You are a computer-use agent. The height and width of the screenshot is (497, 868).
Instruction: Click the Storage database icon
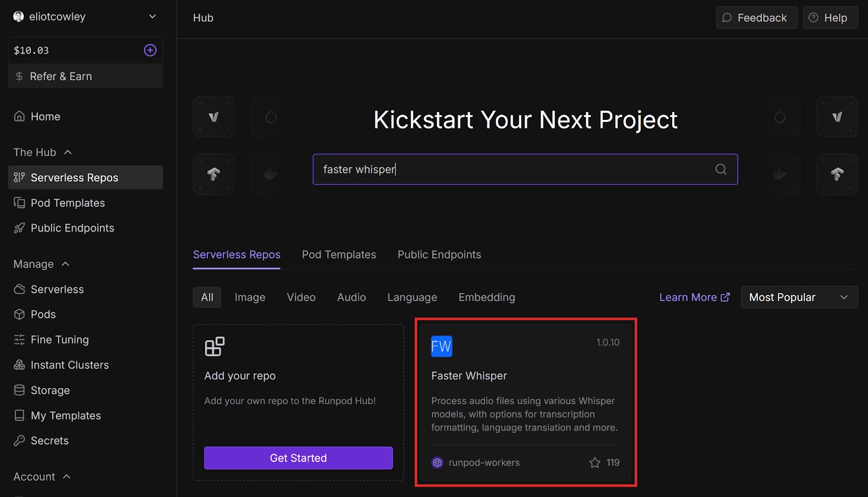pos(20,390)
